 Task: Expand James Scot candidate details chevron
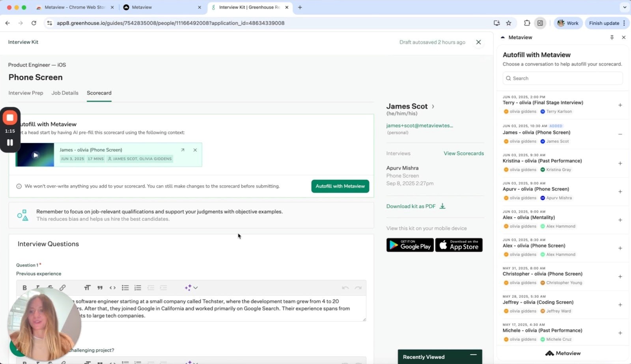click(x=433, y=106)
